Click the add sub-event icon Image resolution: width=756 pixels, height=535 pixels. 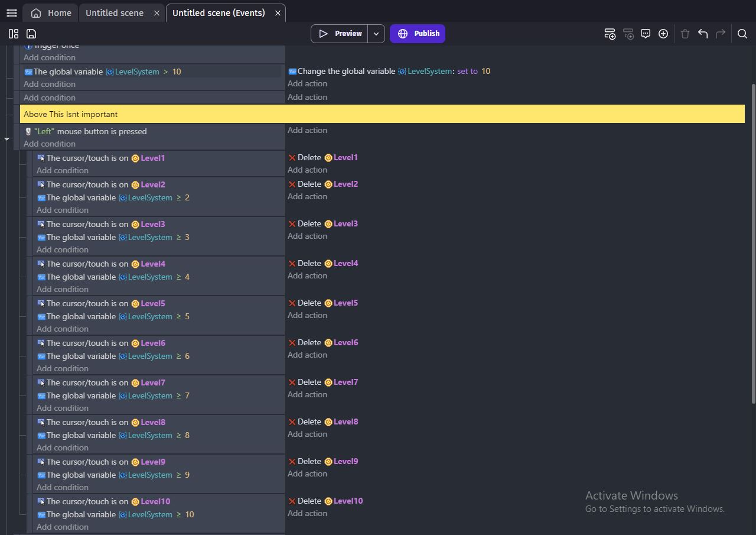[628, 34]
